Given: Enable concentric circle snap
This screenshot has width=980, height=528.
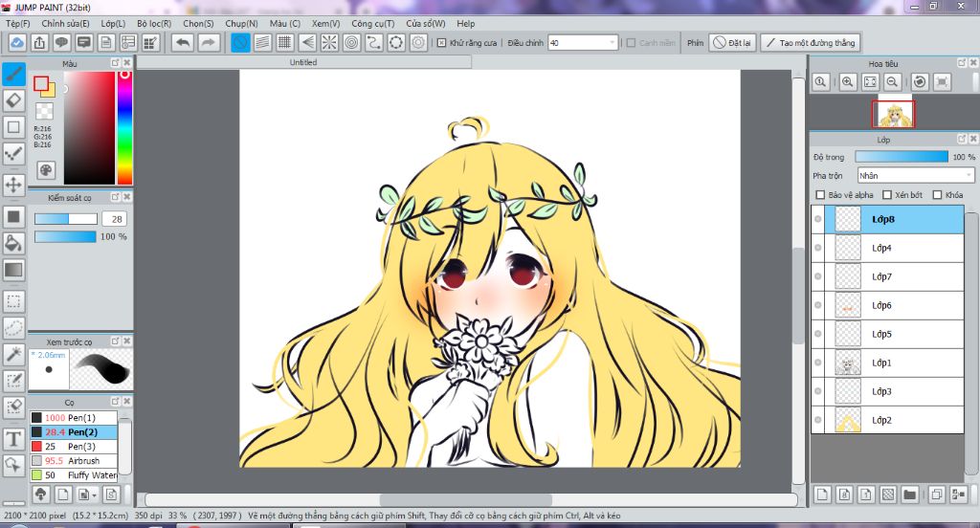Looking at the screenshot, I should [x=351, y=42].
